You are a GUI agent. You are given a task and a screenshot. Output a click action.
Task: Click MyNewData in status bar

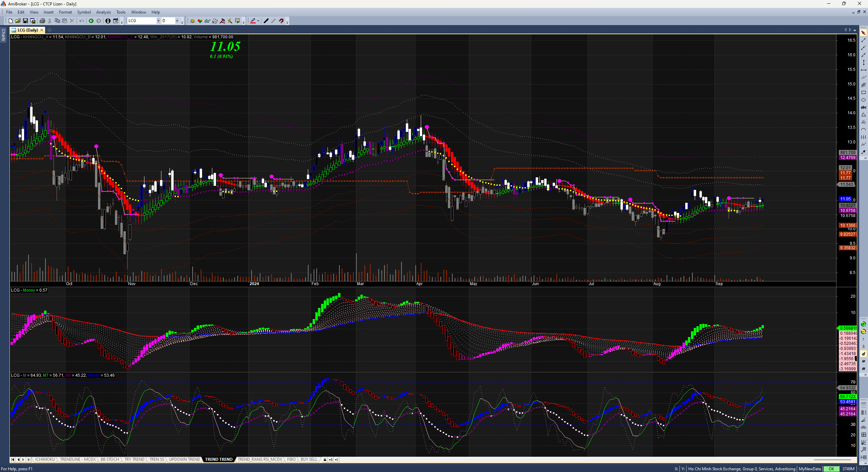click(810, 469)
